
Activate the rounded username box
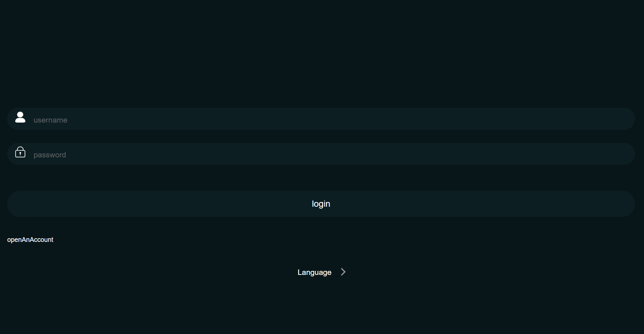pyautogui.click(x=321, y=119)
